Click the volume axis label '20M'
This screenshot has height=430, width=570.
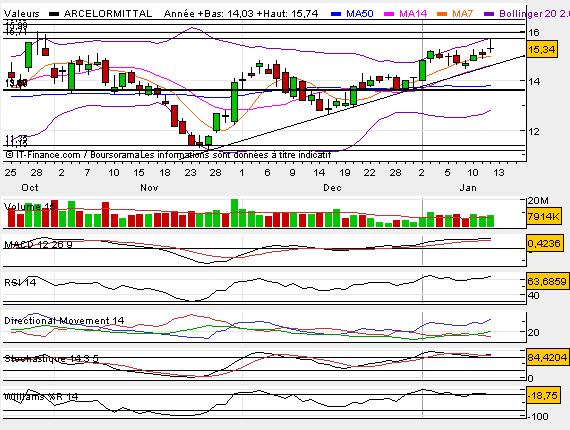tap(539, 201)
